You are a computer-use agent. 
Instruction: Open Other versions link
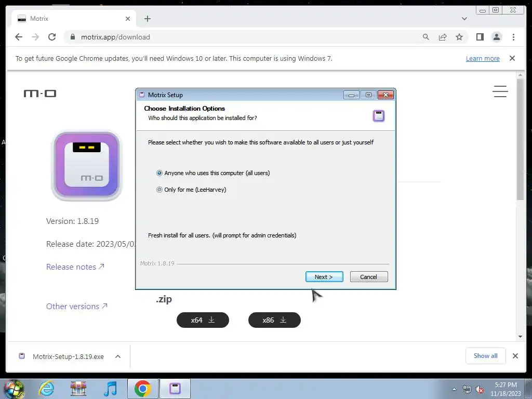77,306
